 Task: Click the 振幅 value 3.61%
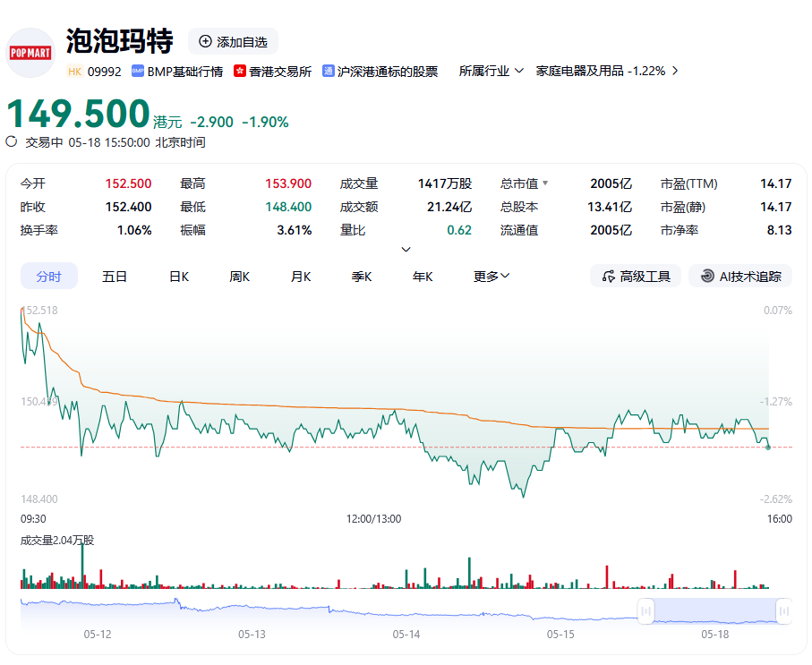pos(295,230)
